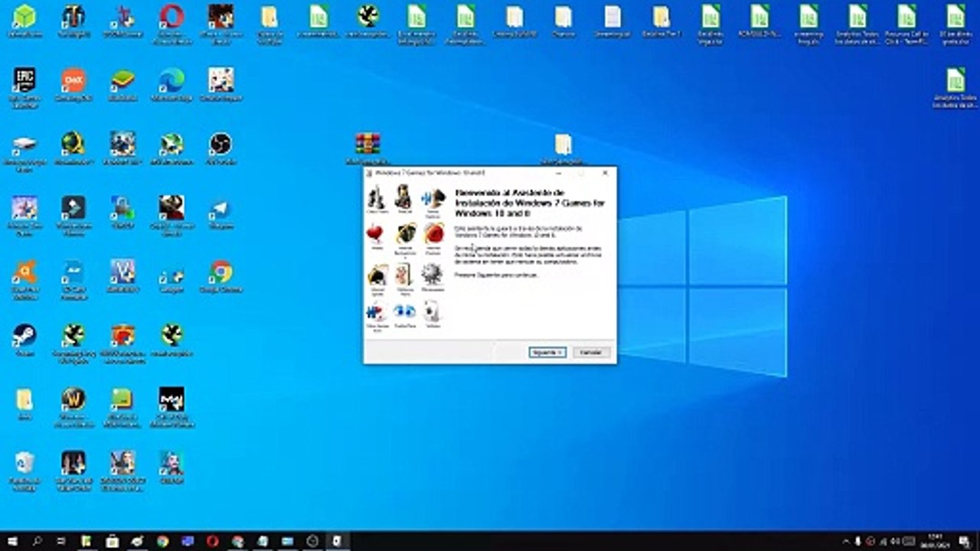Close the Windows 7 Games installer window
The image size is (980, 551).
point(605,174)
